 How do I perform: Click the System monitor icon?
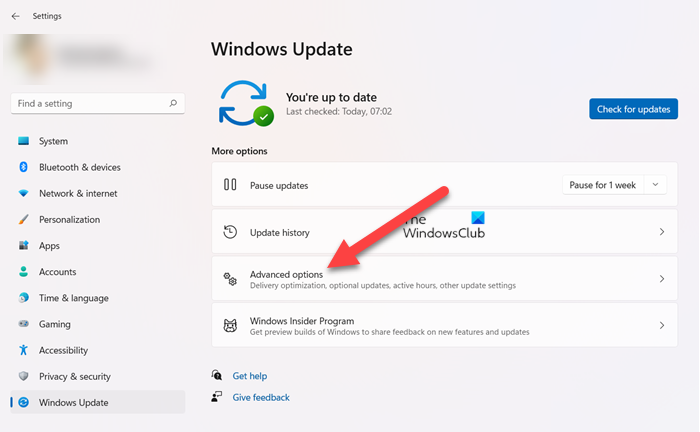(x=23, y=141)
